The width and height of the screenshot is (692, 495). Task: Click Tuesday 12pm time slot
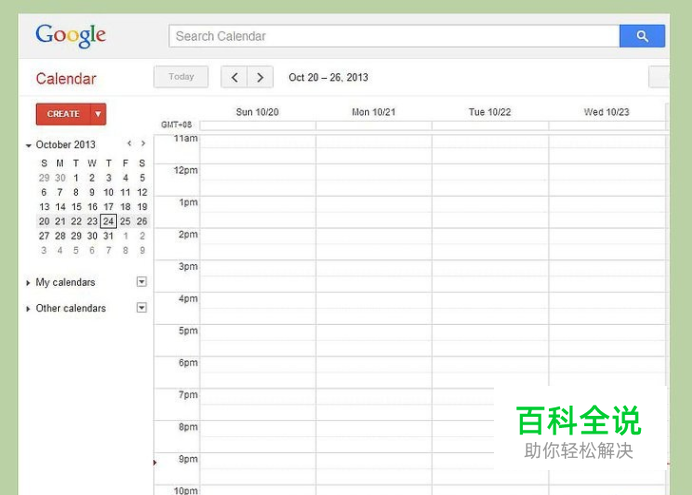(490, 180)
